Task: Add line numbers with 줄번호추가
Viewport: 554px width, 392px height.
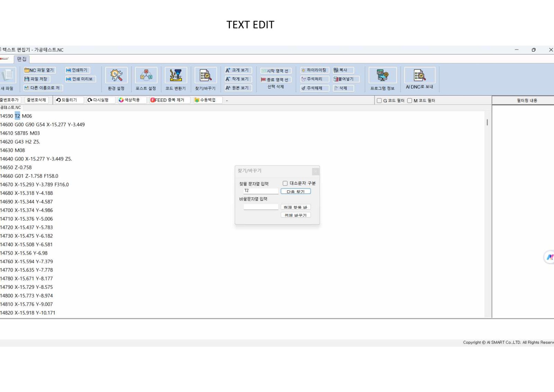Action: 10,100
